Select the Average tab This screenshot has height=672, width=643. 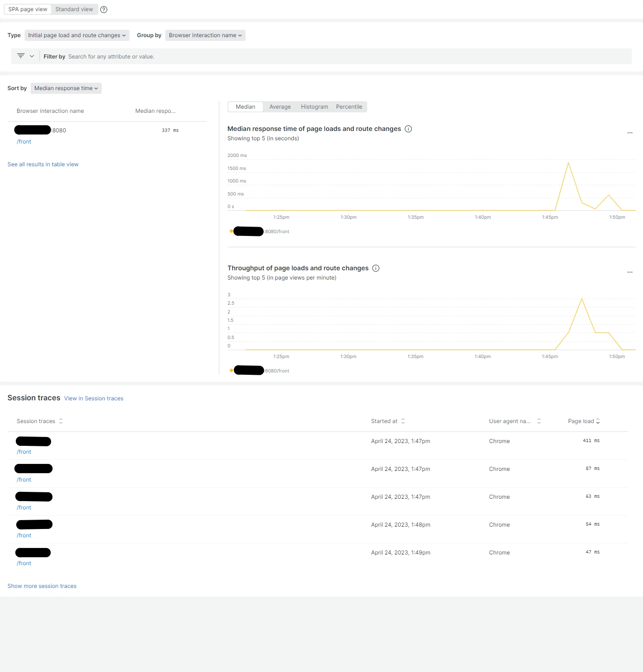click(x=280, y=107)
